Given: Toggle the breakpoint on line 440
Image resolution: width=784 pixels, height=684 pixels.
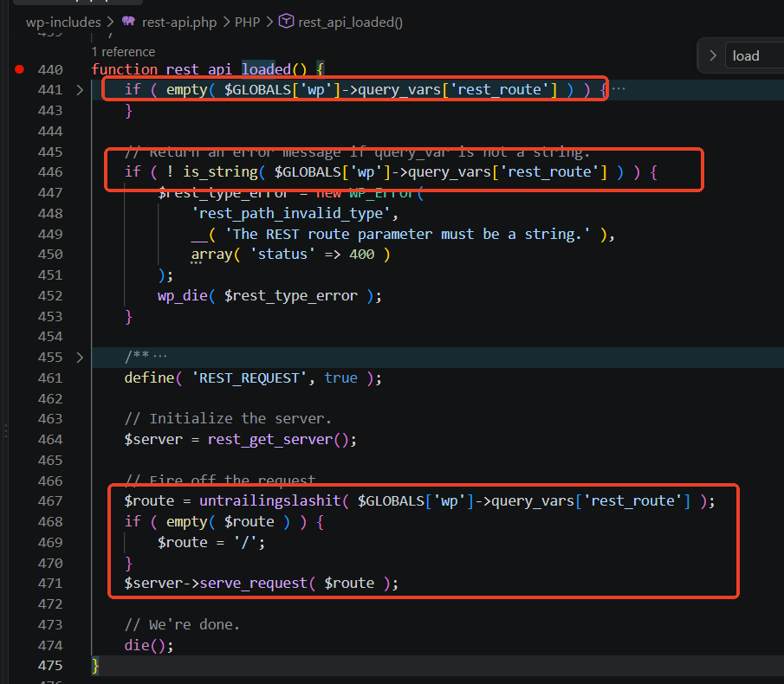Looking at the screenshot, I should tap(20, 69).
